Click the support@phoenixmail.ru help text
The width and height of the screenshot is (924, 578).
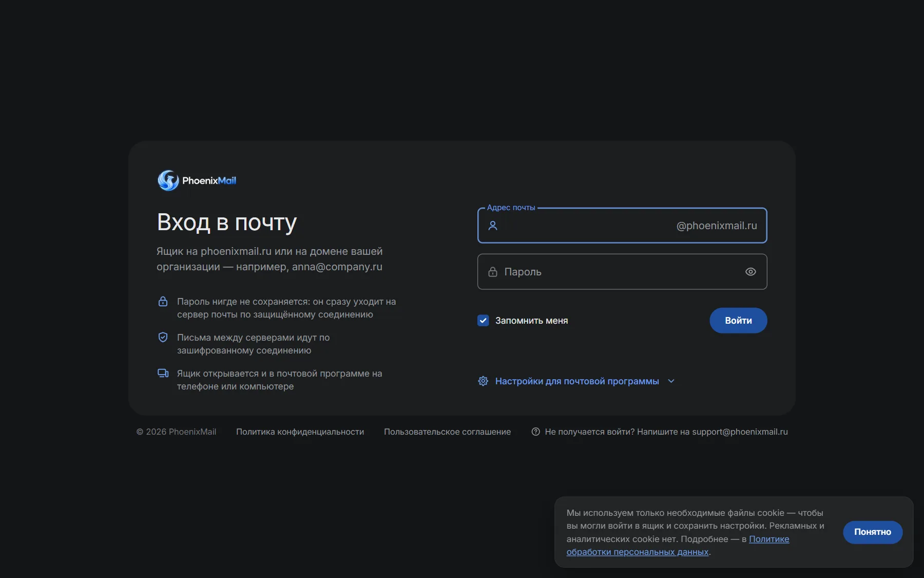tap(666, 432)
